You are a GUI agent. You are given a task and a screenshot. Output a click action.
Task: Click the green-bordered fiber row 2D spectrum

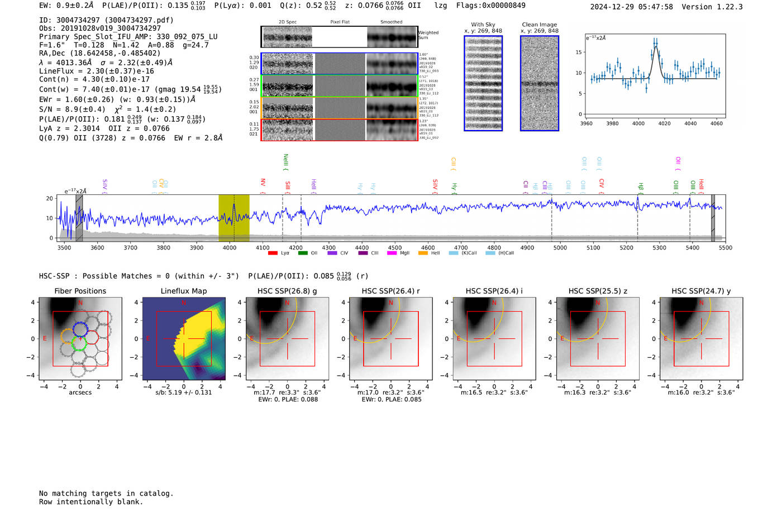pos(288,86)
